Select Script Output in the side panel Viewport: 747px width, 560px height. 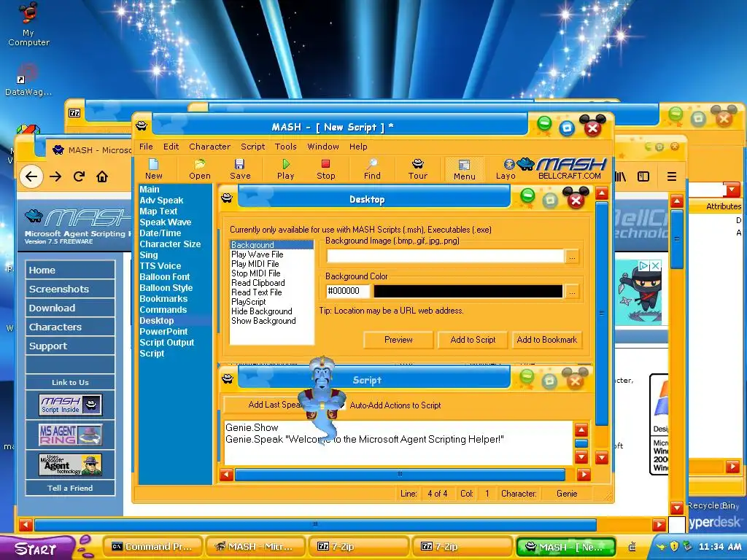point(167,343)
